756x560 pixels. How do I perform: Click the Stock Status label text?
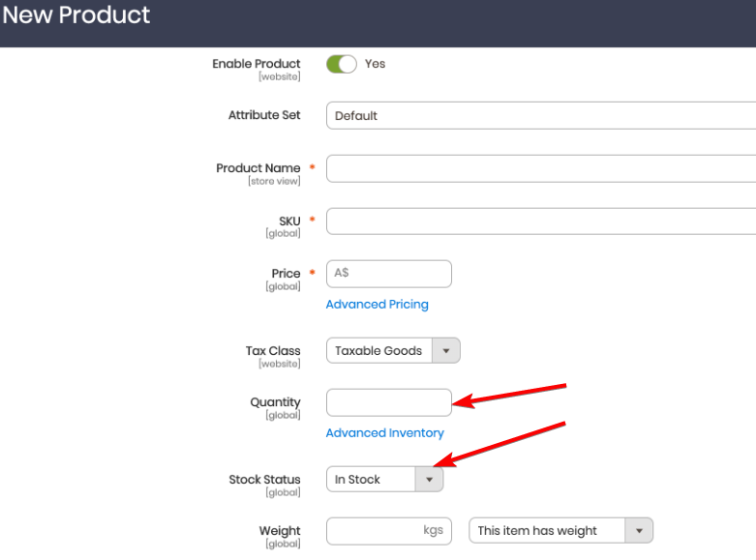264,480
